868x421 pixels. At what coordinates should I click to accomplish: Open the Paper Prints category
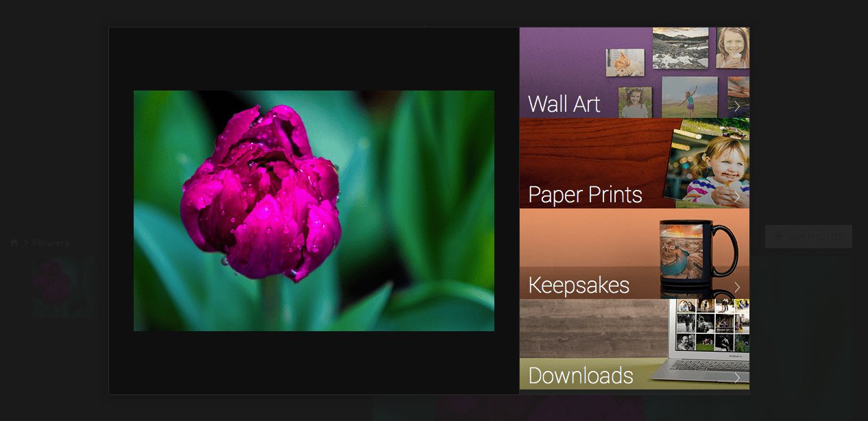[634, 163]
